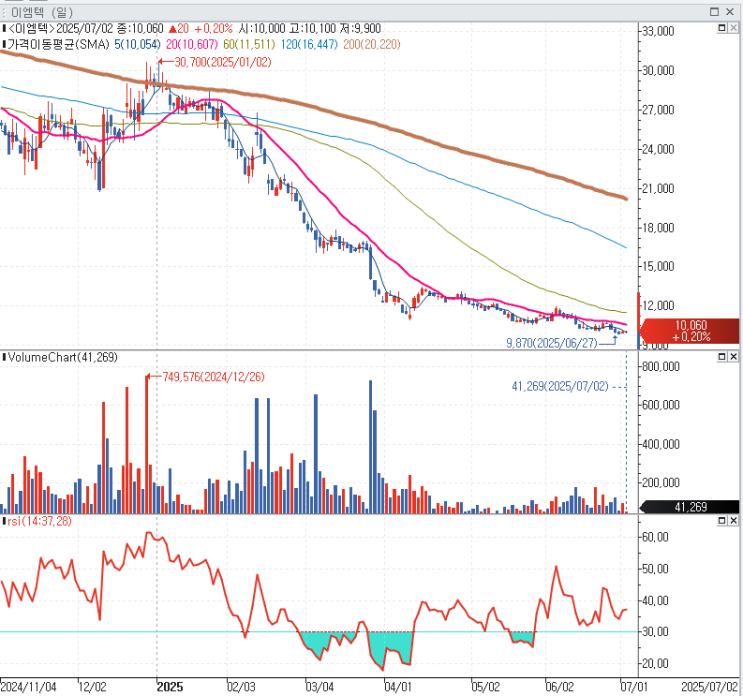Close the 이엠텍 chart window
The image size is (743, 696).
point(730,11)
